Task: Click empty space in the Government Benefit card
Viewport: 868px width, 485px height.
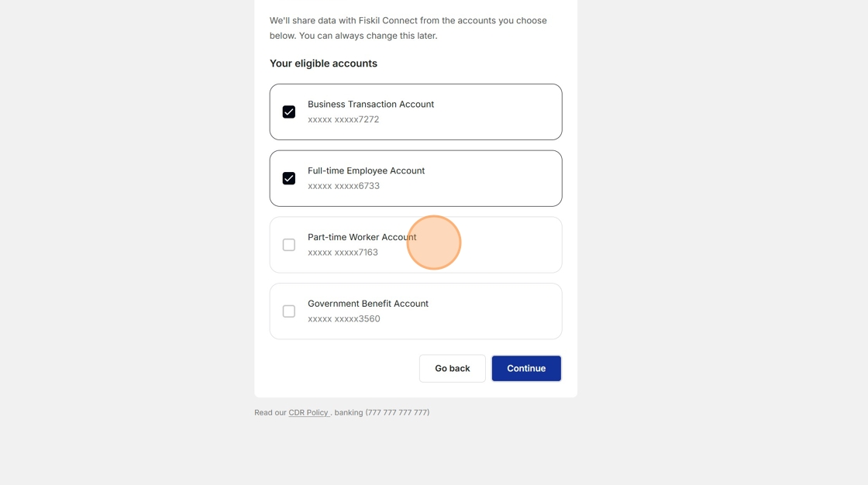Action: [x=496, y=311]
